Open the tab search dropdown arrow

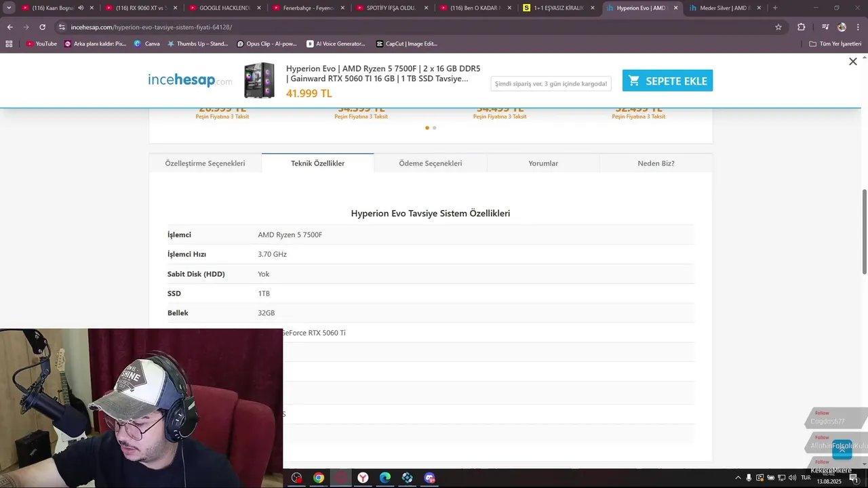click(x=9, y=8)
